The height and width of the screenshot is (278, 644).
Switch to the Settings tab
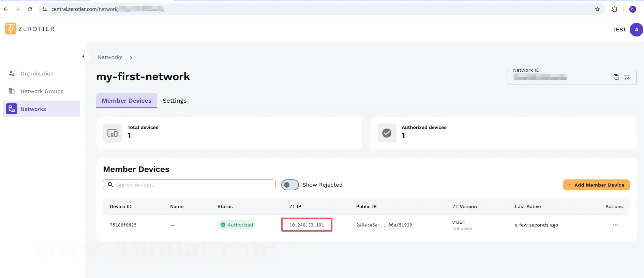tap(175, 101)
